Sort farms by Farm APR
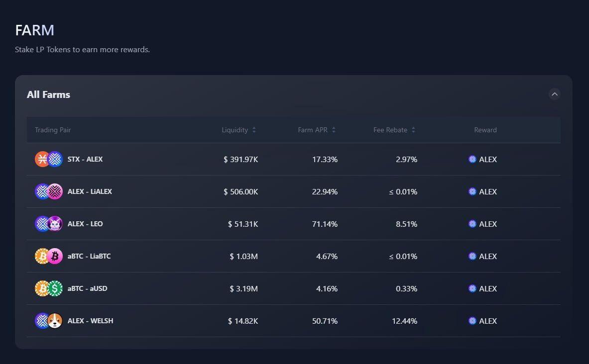Screen dimensions: 589x364 pyautogui.click(x=317, y=130)
